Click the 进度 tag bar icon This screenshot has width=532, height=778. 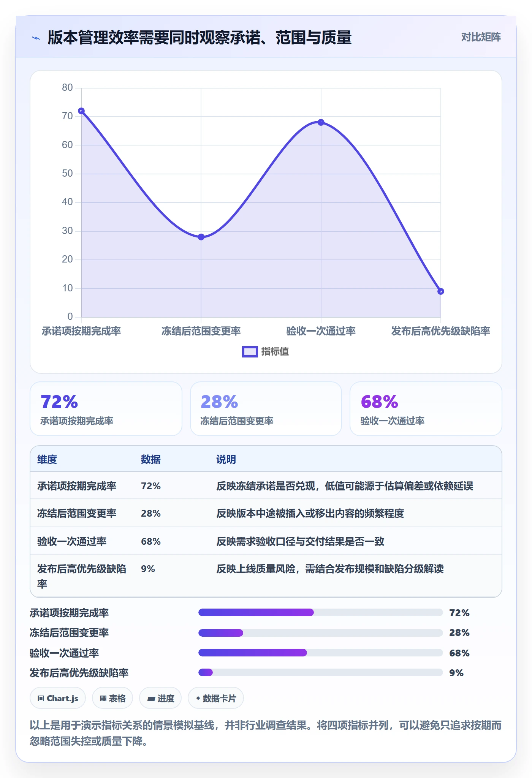pyautogui.click(x=151, y=699)
